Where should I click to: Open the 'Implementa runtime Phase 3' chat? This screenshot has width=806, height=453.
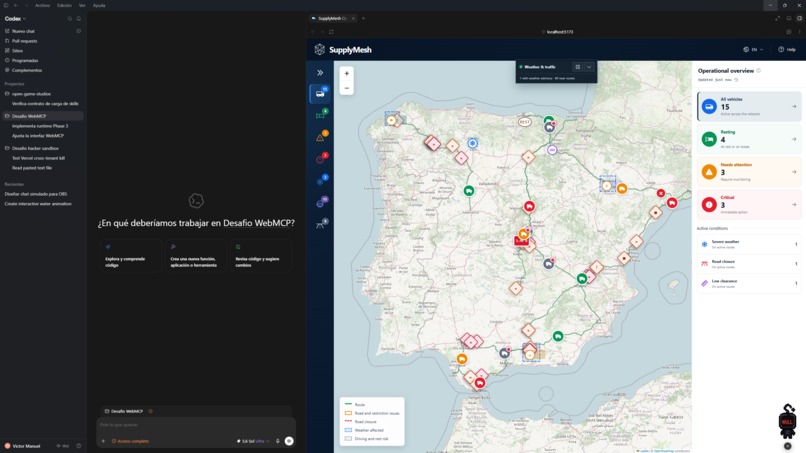[x=43, y=125]
